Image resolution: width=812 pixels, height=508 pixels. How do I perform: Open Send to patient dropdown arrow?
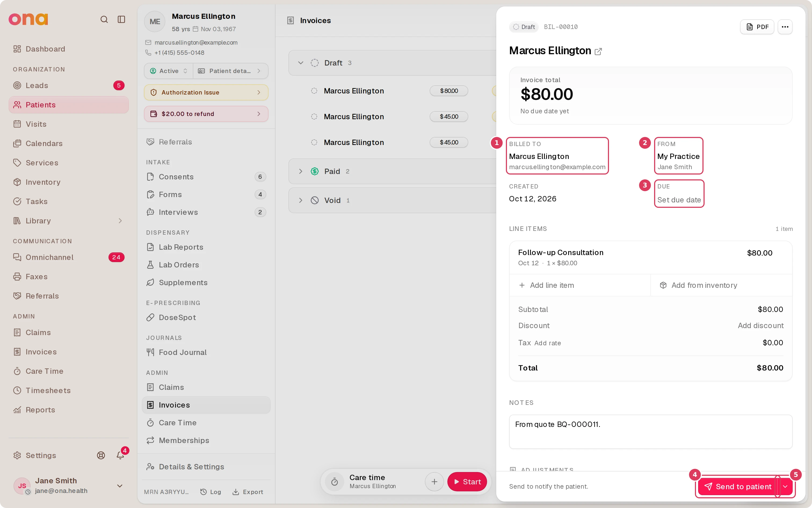[x=785, y=487]
